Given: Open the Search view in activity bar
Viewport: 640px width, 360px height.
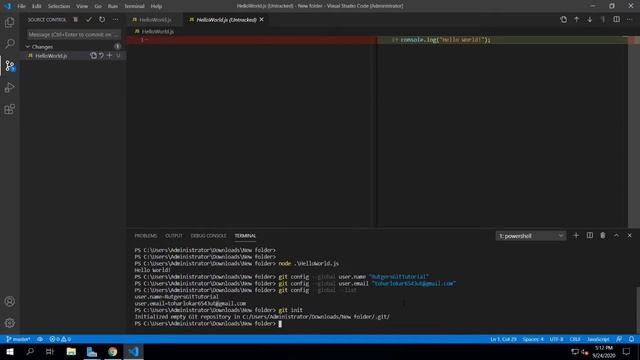Looking at the screenshot, I should tap(9, 44).
